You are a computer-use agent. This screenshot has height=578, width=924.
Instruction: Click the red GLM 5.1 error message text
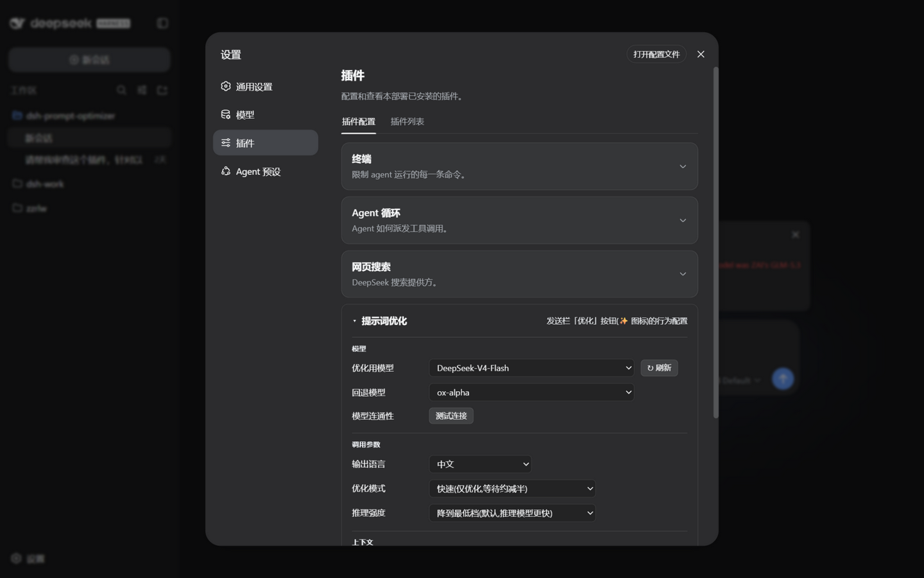(760, 265)
